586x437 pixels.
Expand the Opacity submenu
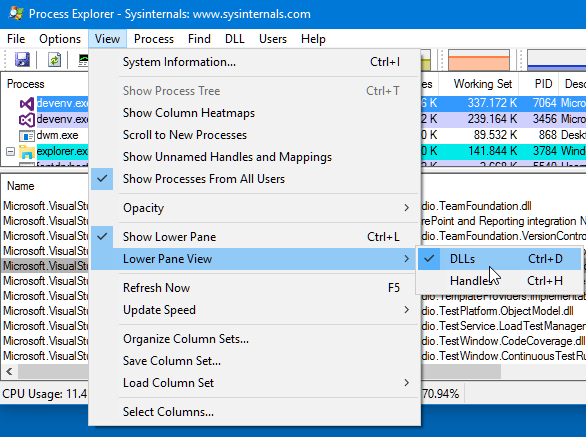(x=254, y=208)
